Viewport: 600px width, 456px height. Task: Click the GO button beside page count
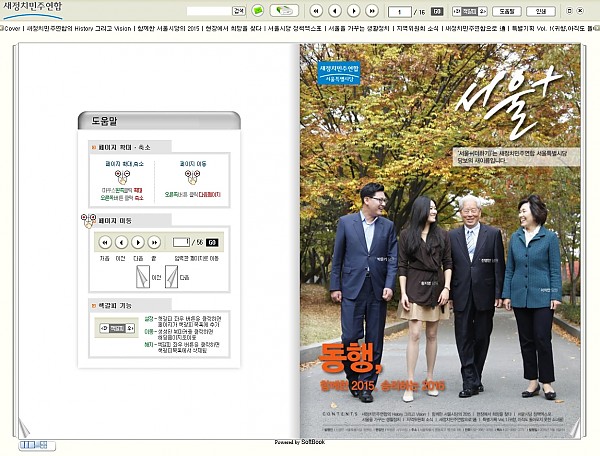coord(437,11)
